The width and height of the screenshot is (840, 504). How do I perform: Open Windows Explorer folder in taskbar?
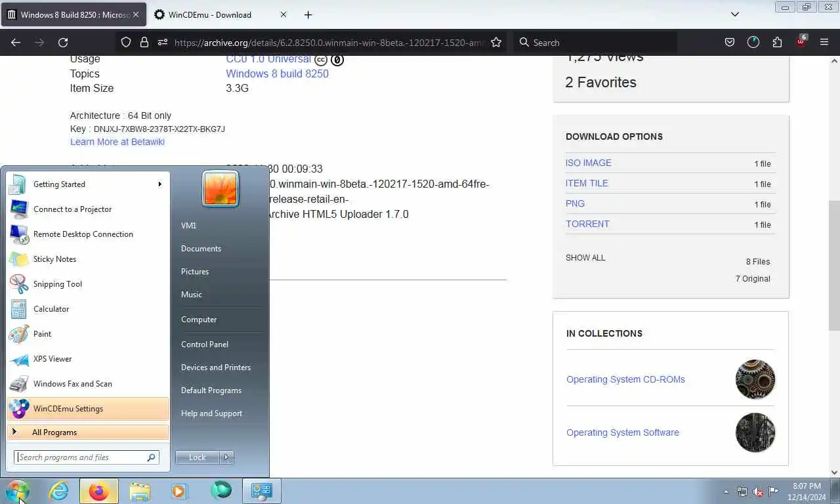[x=140, y=491]
